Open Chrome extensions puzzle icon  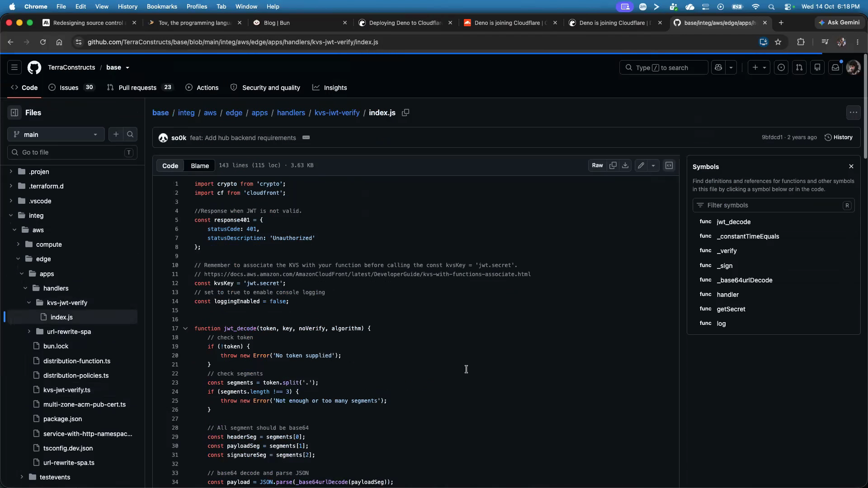click(x=801, y=42)
